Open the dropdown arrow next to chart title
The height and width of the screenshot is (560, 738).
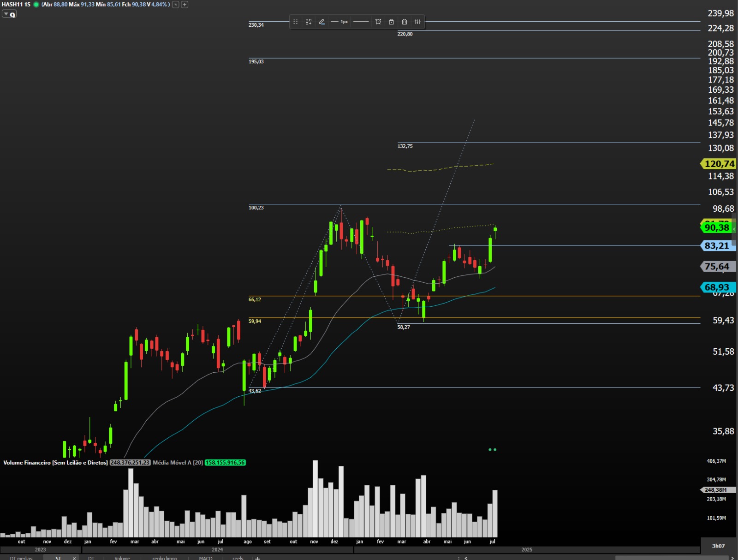[x=176, y=5]
